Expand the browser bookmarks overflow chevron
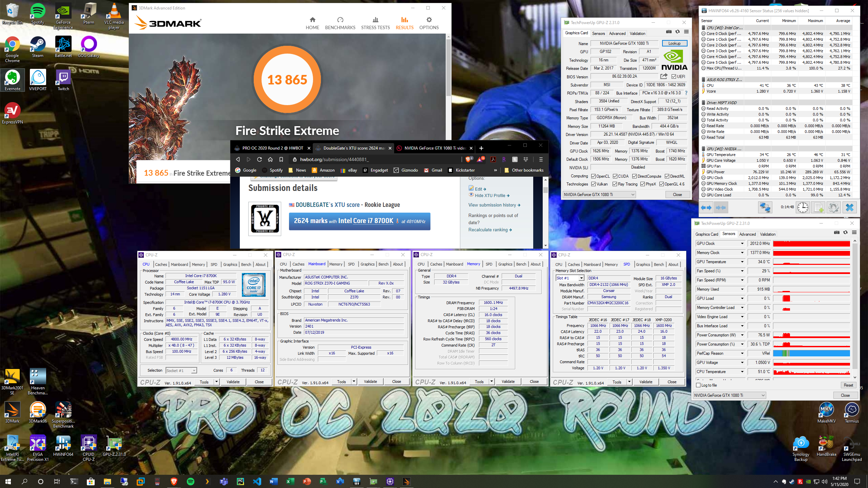Image resolution: width=868 pixels, height=488 pixels. click(495, 170)
